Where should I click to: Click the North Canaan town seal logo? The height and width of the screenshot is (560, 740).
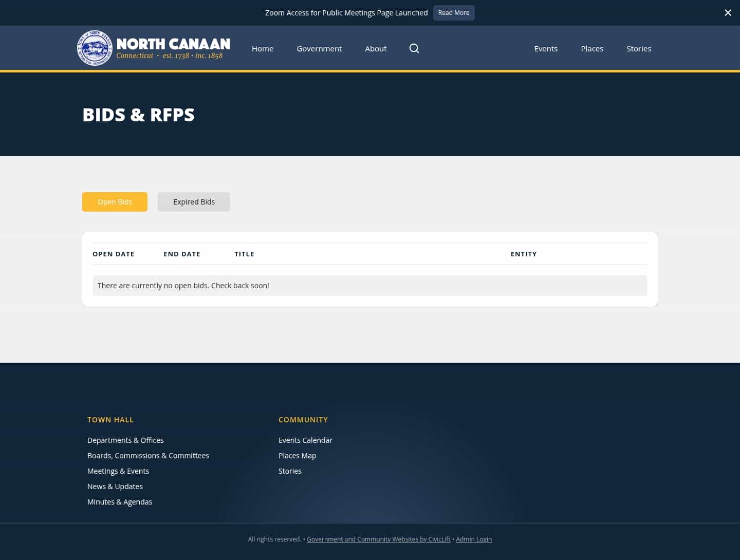tap(95, 48)
